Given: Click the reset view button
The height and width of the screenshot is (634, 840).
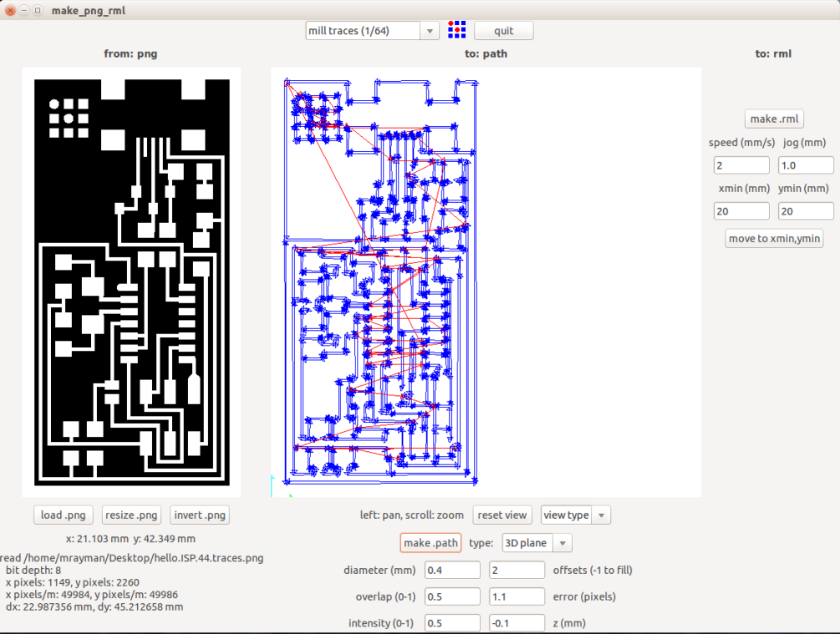Looking at the screenshot, I should (502, 515).
